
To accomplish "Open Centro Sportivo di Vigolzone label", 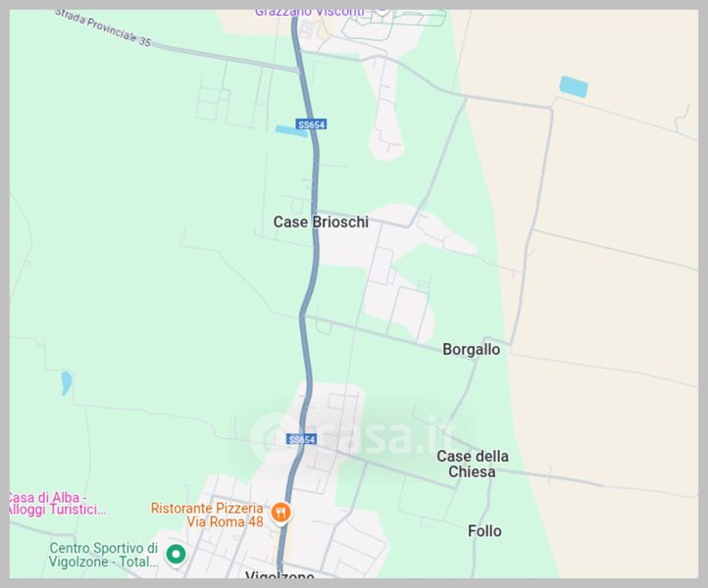I will 103,555.
